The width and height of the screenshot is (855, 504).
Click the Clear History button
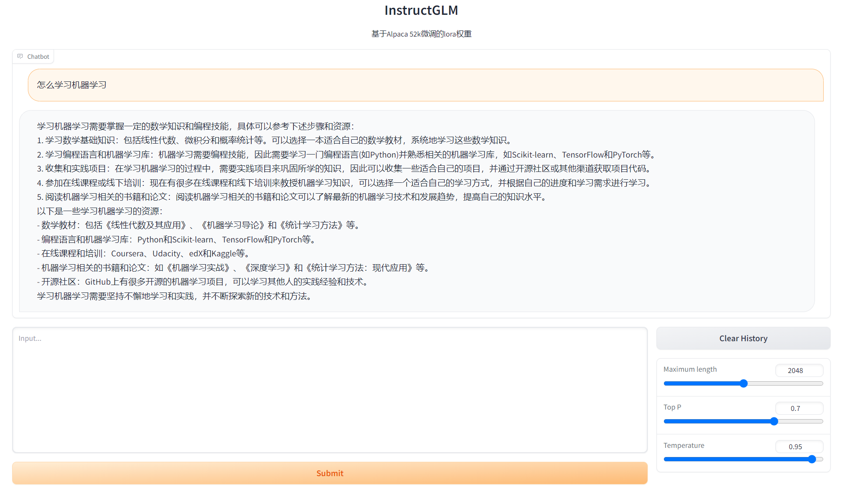pyautogui.click(x=743, y=338)
